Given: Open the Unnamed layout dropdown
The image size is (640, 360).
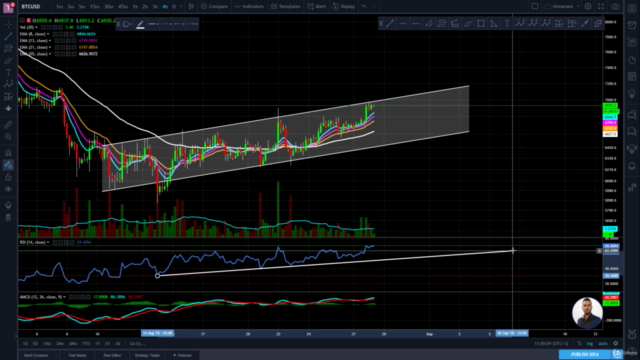Looking at the screenshot, I should coord(562,7).
